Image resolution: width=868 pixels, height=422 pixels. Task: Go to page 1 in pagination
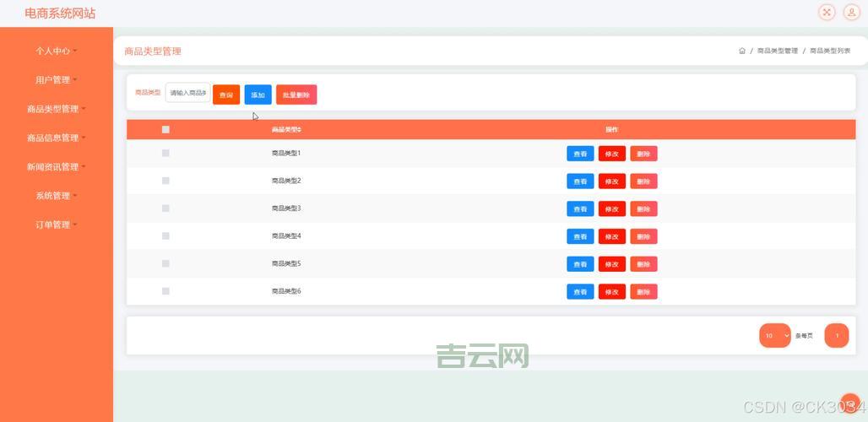coord(836,336)
